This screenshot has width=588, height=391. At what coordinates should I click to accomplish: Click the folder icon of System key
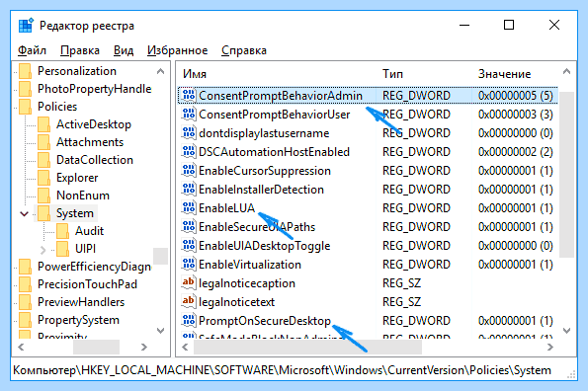(x=44, y=213)
